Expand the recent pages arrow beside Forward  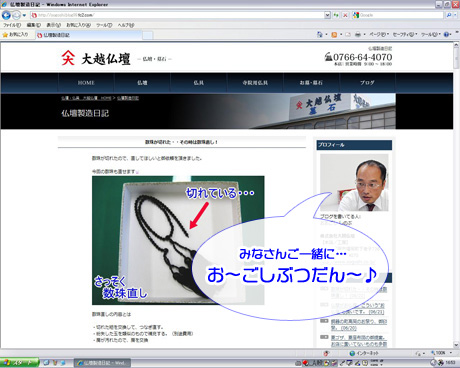pos(24,15)
